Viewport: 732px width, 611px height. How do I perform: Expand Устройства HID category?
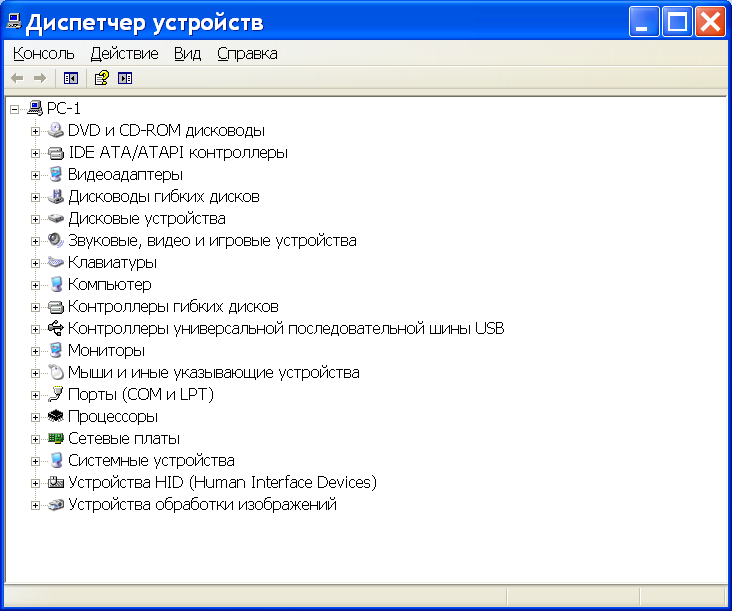coord(35,483)
